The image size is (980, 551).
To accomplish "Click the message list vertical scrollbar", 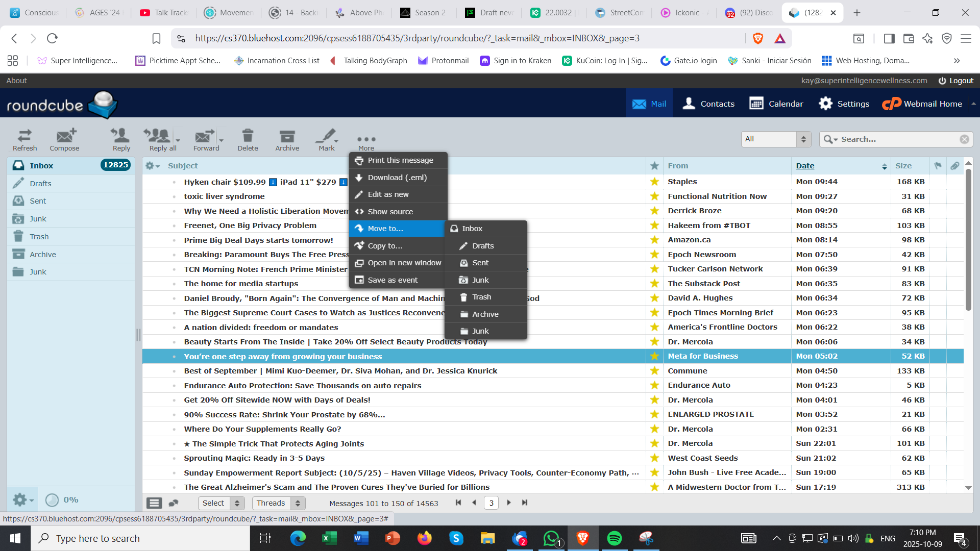I will (968, 240).
